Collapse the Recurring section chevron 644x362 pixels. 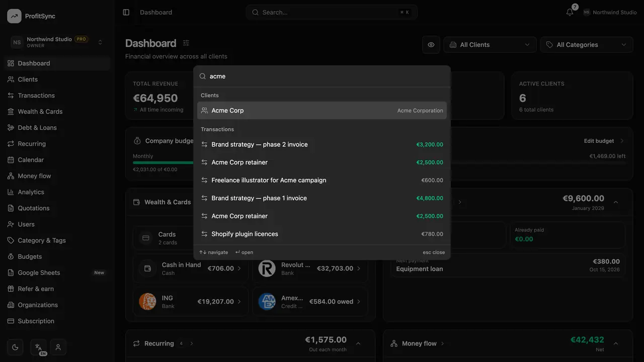tap(358, 343)
